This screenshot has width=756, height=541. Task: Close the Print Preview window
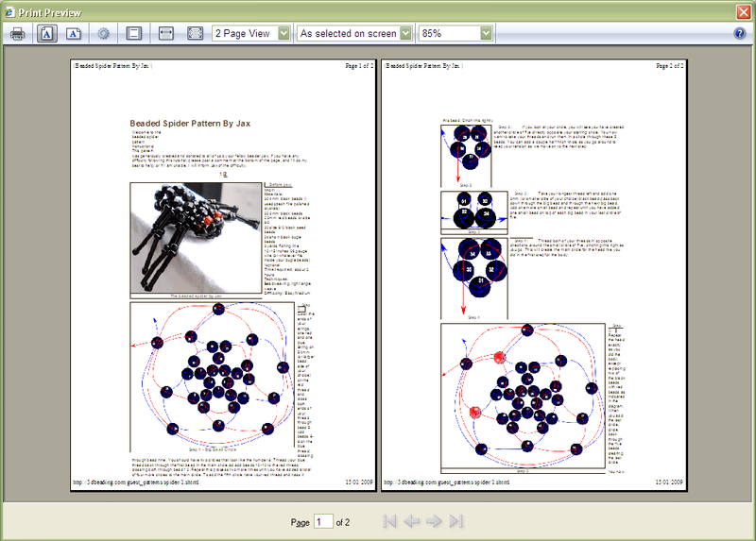point(744,12)
